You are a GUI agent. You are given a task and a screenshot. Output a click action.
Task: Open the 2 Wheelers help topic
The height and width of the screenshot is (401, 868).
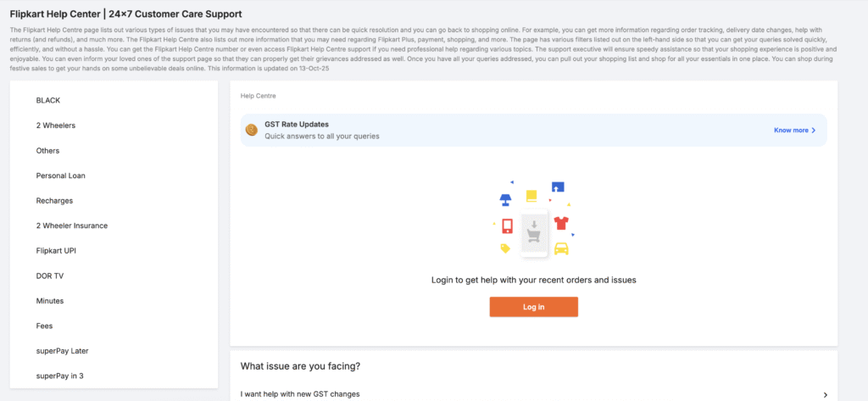(x=56, y=125)
